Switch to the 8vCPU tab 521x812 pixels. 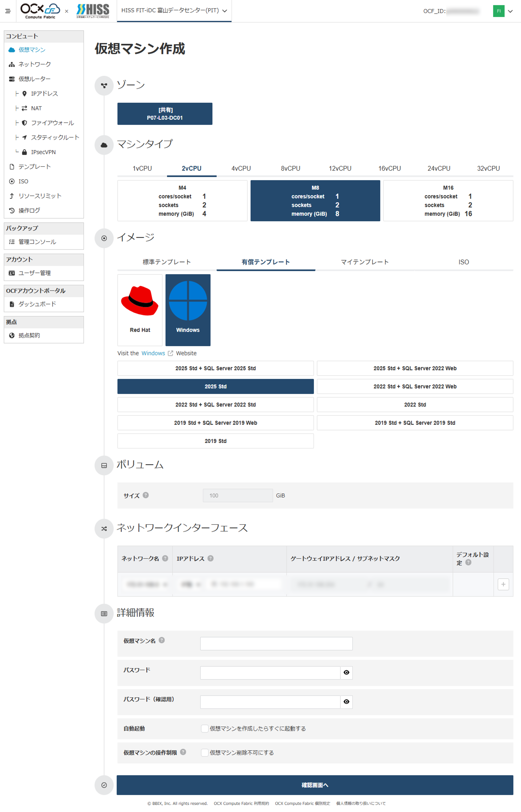[291, 168]
